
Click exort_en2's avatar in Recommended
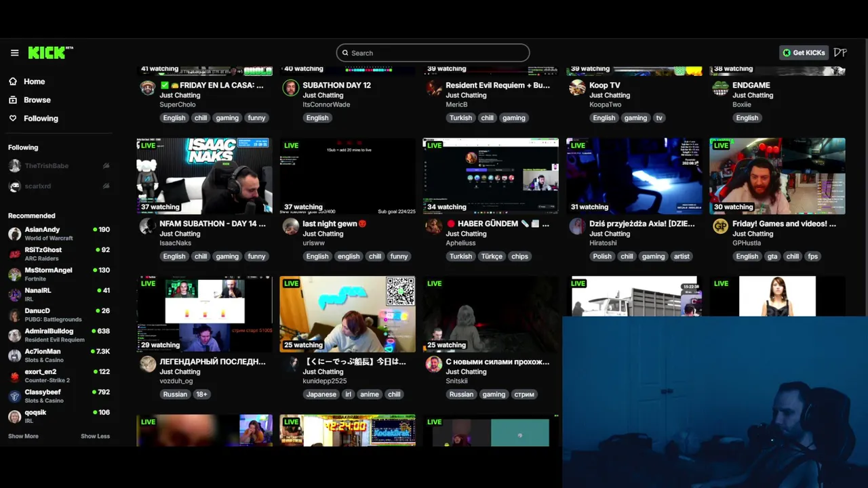14,376
